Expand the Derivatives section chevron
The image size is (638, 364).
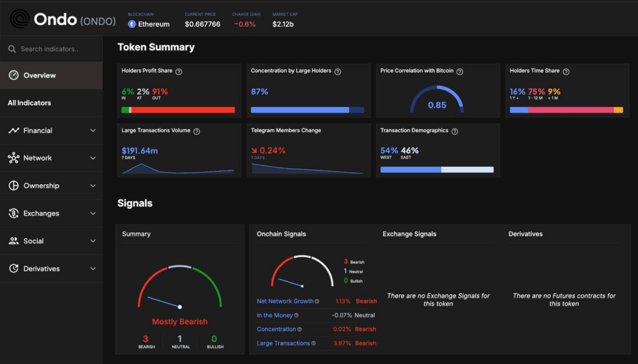(x=93, y=269)
